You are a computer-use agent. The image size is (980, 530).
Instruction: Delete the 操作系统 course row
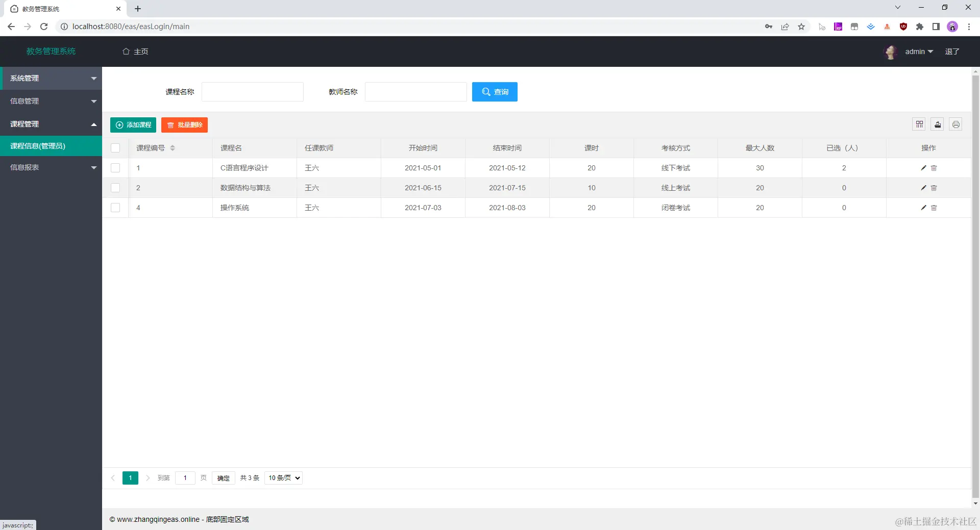[x=934, y=208]
